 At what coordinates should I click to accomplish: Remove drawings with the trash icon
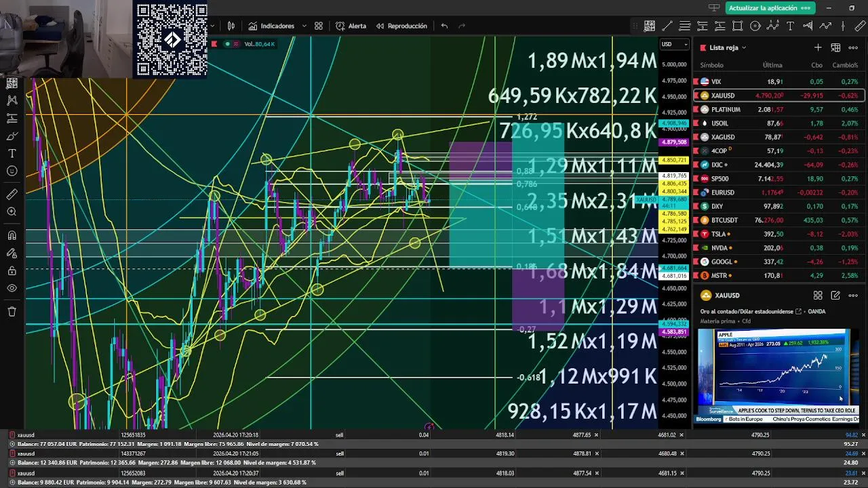(x=12, y=312)
